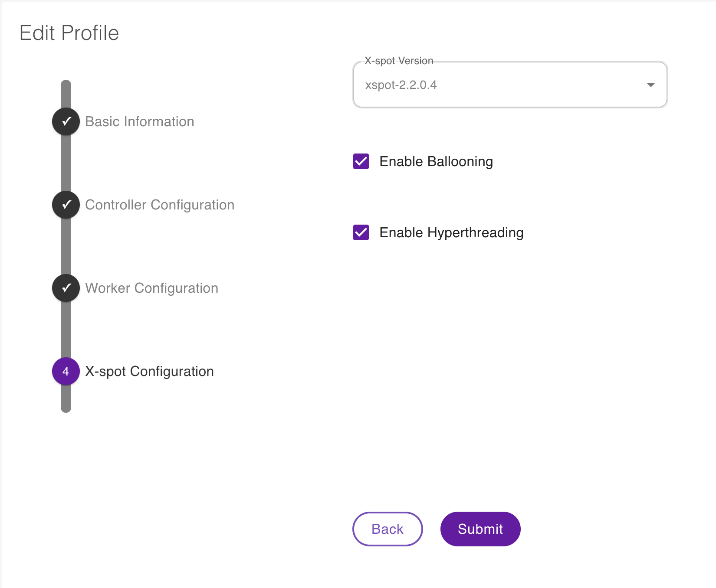
Task: Select the purple step 4 circle icon
Action: click(66, 371)
